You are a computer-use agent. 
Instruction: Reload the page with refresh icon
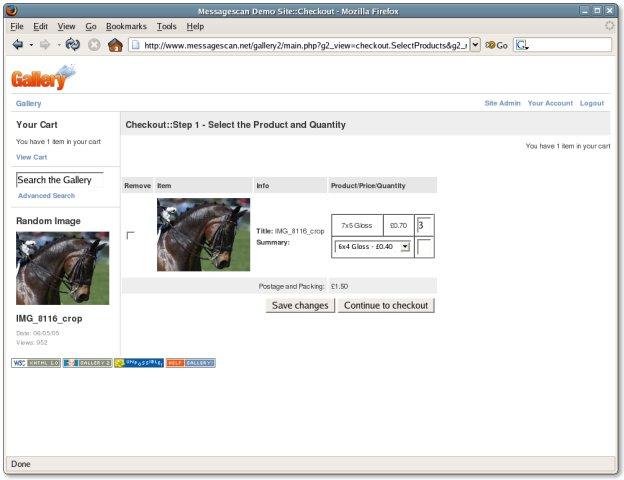point(73,45)
